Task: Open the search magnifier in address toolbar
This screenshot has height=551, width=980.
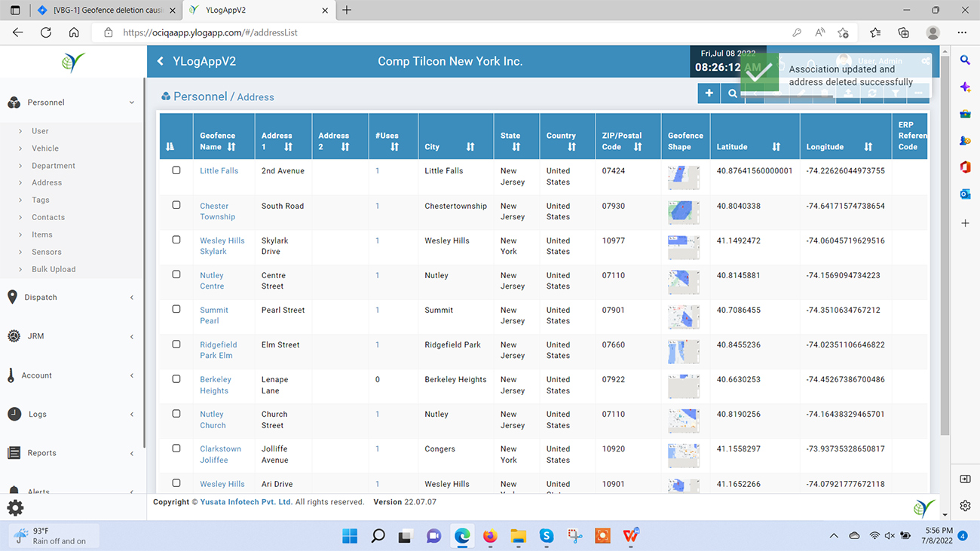Action: (732, 93)
